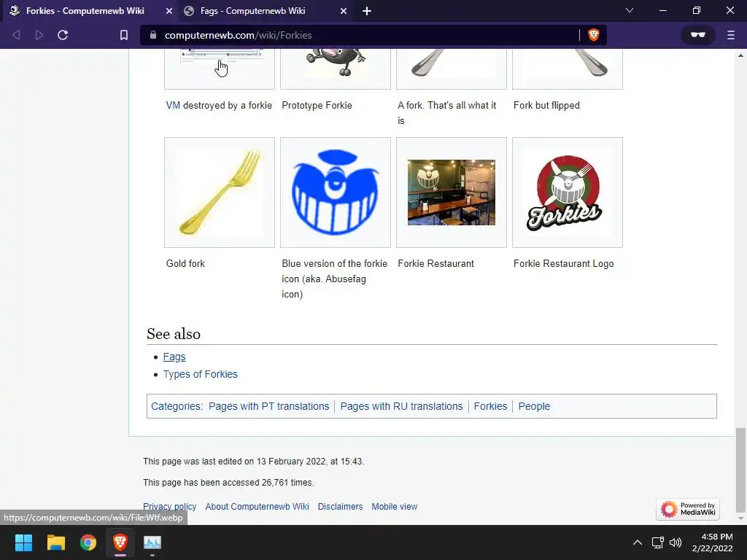Launch Google Chrome from the taskbar

pos(88,542)
